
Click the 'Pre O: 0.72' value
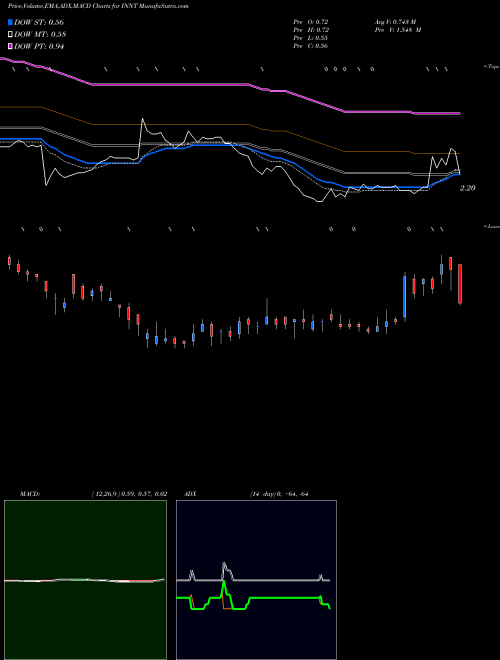[311, 22]
